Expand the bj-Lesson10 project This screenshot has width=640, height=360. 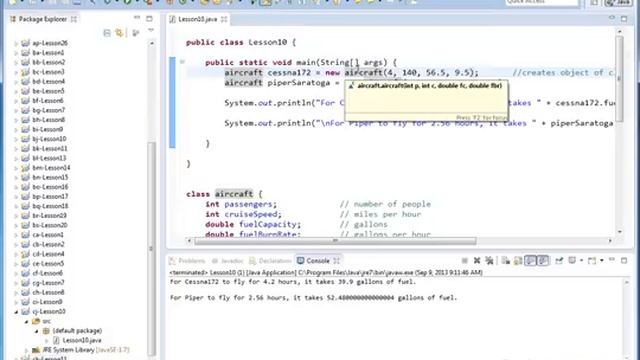click(x=16, y=139)
